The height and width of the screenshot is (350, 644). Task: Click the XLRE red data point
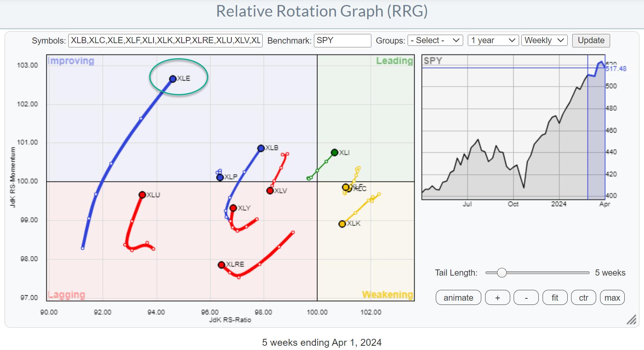tap(221, 265)
